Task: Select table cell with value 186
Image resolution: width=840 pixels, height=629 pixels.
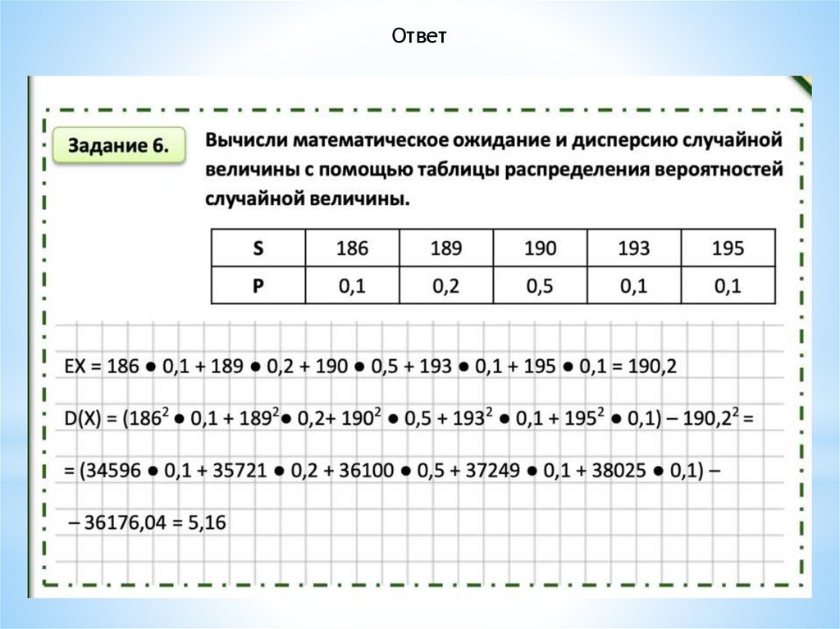Action: (352, 248)
